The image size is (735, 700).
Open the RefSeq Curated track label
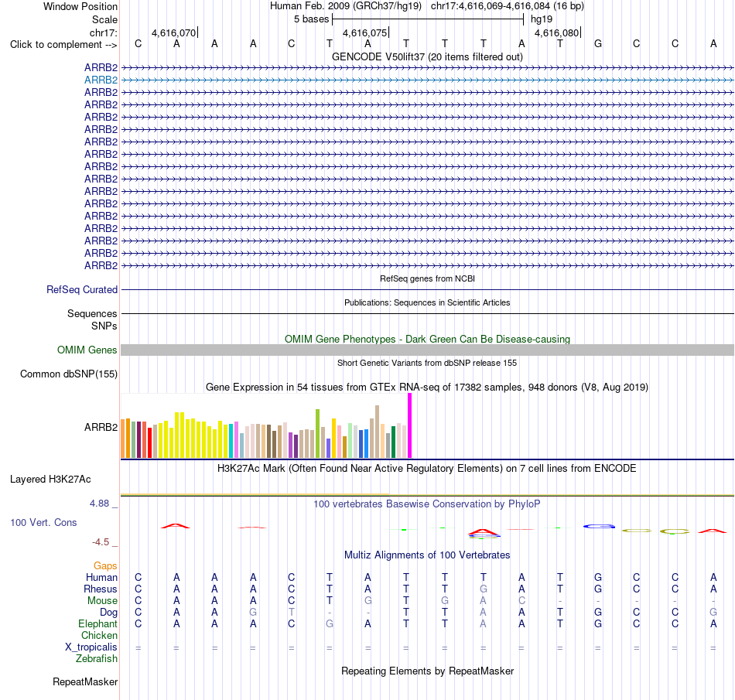point(82,289)
